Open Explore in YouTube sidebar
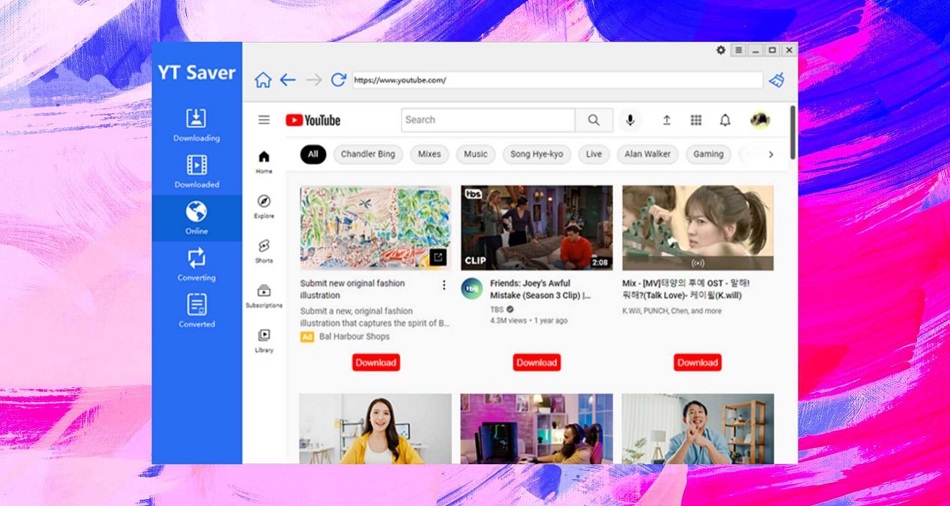The width and height of the screenshot is (950, 506). (x=264, y=207)
